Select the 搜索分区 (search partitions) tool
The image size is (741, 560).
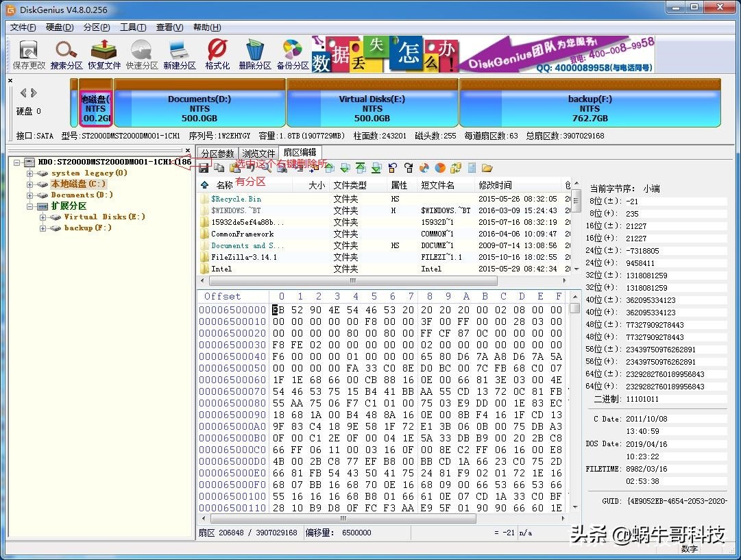click(66, 53)
